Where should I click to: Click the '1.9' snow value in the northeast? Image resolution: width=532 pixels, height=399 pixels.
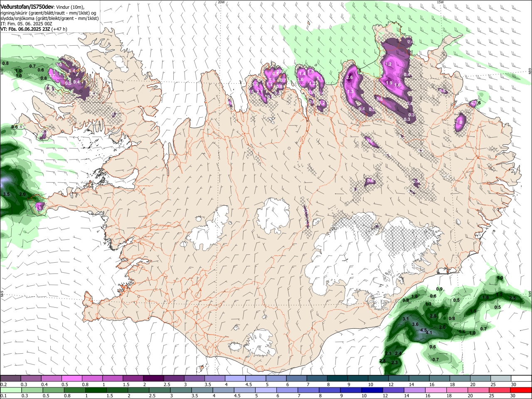pyautogui.click(x=389, y=83)
